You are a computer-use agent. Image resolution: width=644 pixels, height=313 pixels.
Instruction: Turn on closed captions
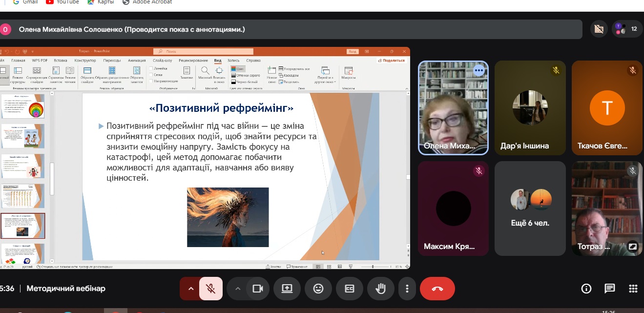click(x=350, y=289)
